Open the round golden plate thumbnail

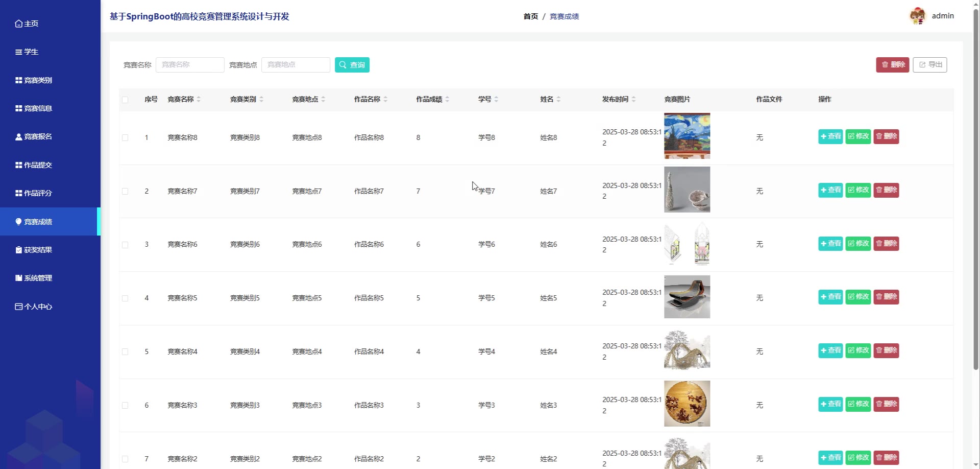(x=687, y=404)
